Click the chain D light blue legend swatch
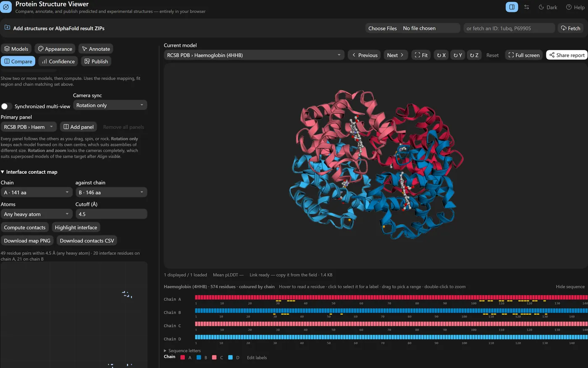The image size is (588, 368). (231, 357)
